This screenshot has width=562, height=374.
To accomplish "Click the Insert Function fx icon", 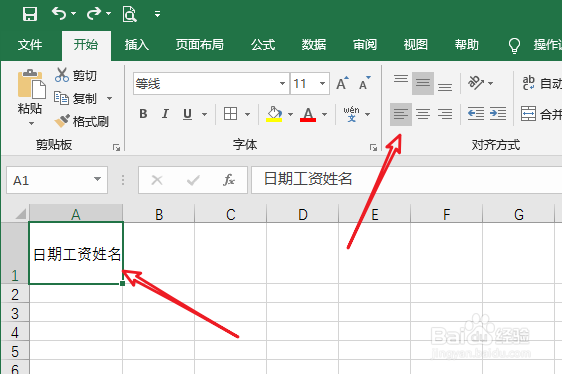I will point(229,180).
